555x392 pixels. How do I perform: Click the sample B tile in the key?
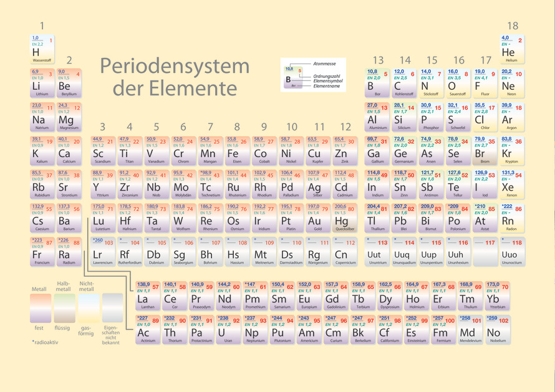point(294,77)
